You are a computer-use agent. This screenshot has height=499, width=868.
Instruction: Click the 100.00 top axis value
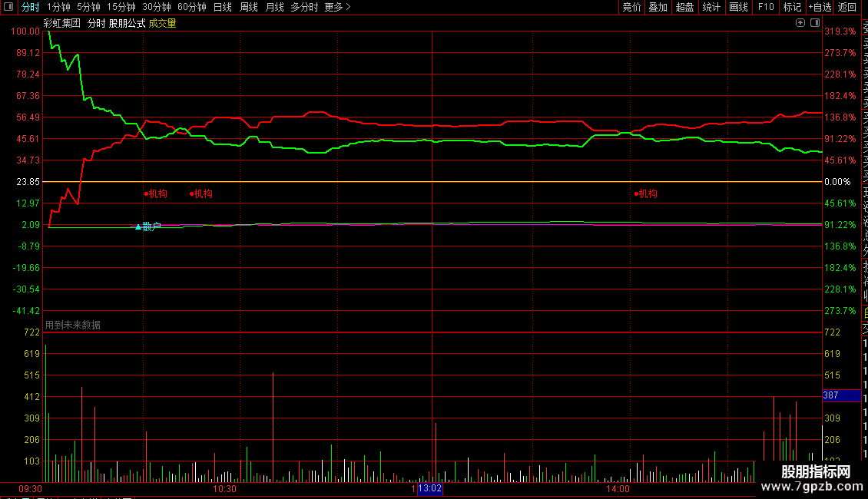(25, 31)
